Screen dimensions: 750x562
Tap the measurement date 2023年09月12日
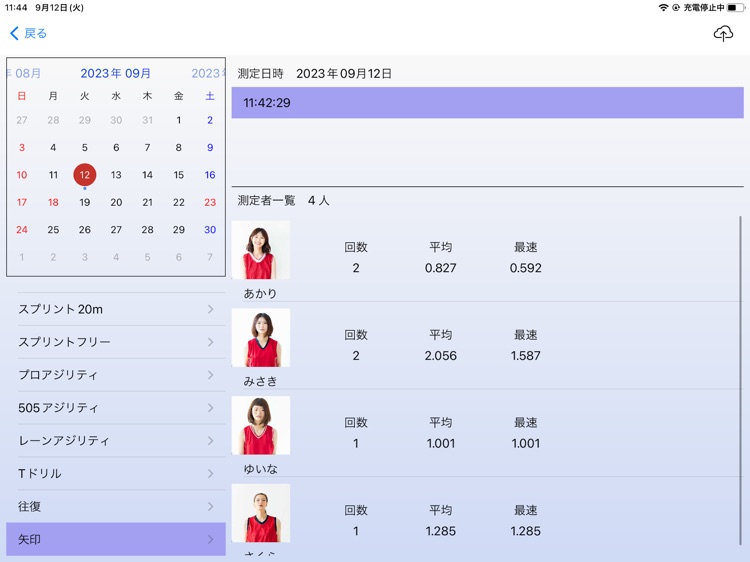[x=344, y=74]
